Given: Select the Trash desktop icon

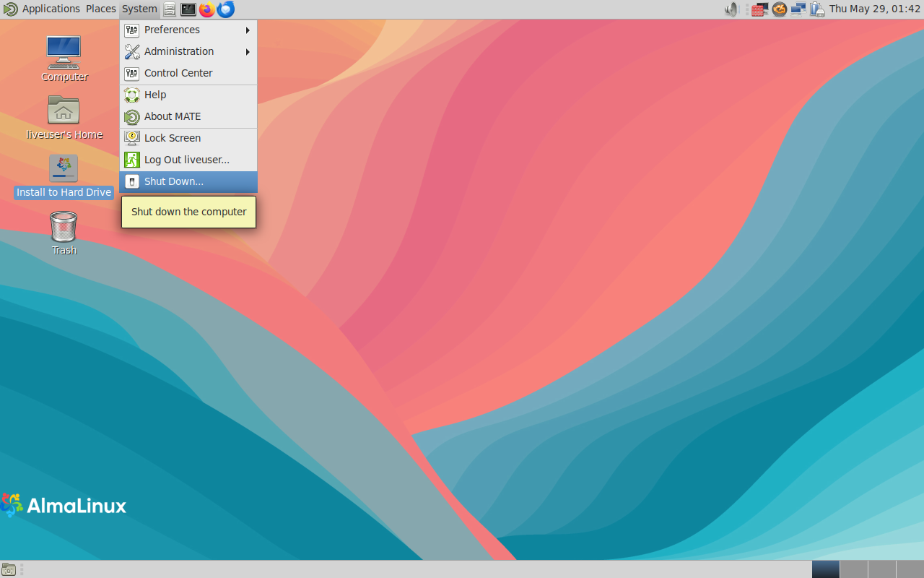Looking at the screenshot, I should pyautogui.click(x=64, y=233).
